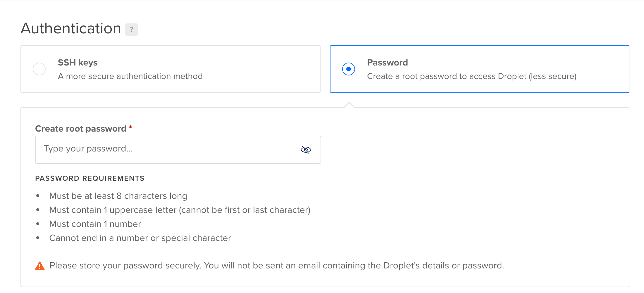Click 'A more secure authentication method' description
644x293 pixels.
130,76
